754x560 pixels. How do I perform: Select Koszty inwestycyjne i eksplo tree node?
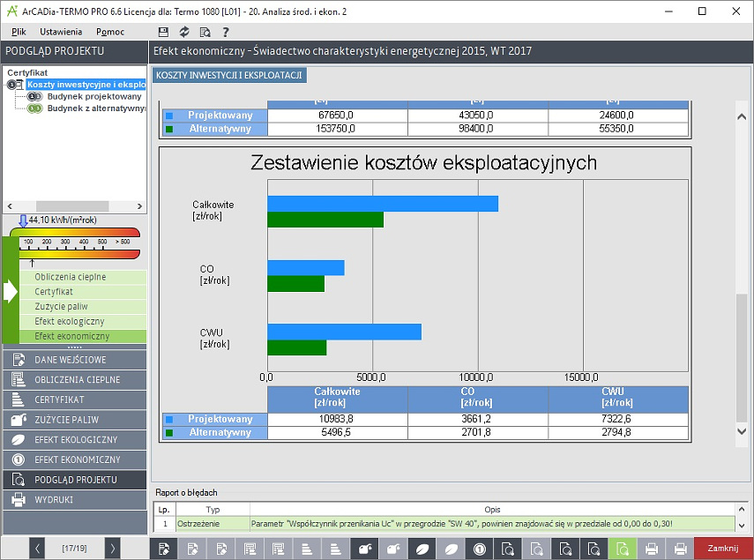(x=86, y=85)
